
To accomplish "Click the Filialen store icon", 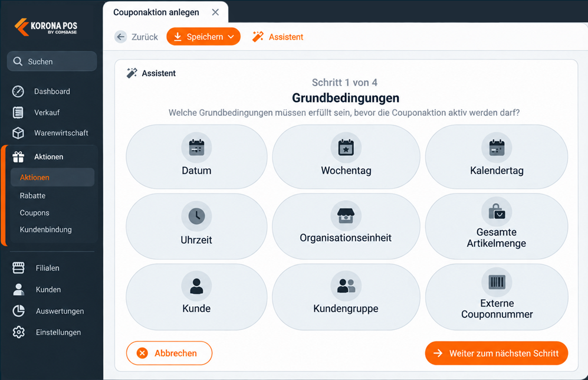I will (18, 268).
